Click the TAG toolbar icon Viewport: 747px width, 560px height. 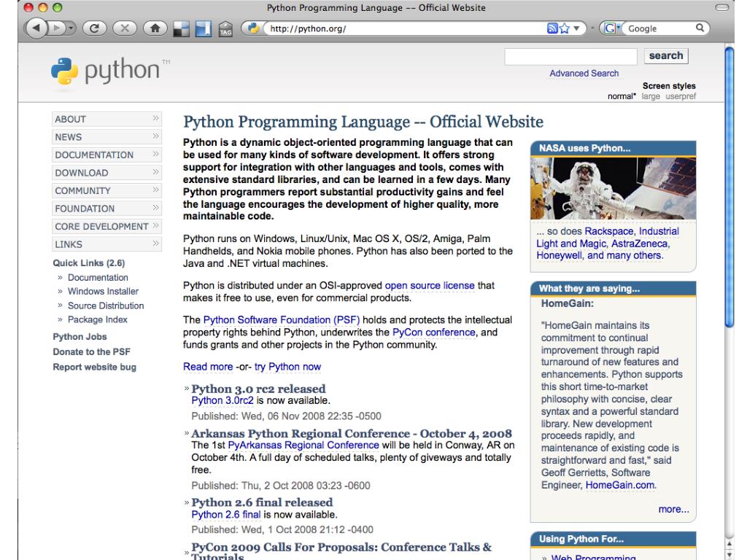[x=226, y=29]
